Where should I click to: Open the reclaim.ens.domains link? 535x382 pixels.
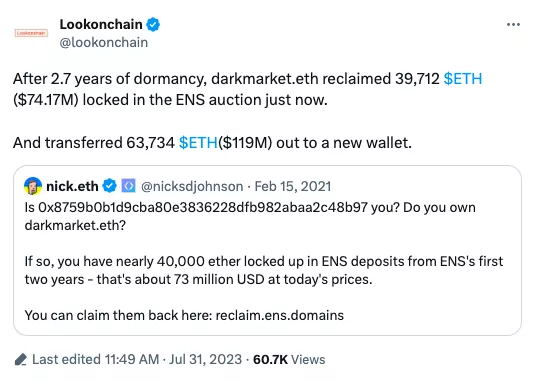(x=280, y=315)
